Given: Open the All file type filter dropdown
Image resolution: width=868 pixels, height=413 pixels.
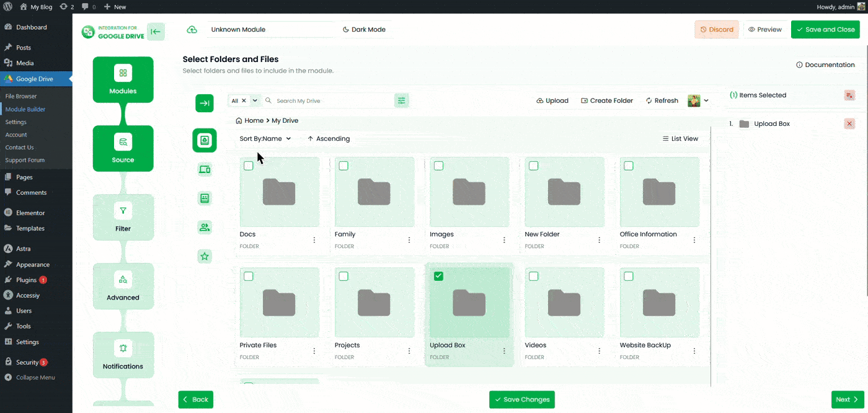Looking at the screenshot, I should click(244, 100).
